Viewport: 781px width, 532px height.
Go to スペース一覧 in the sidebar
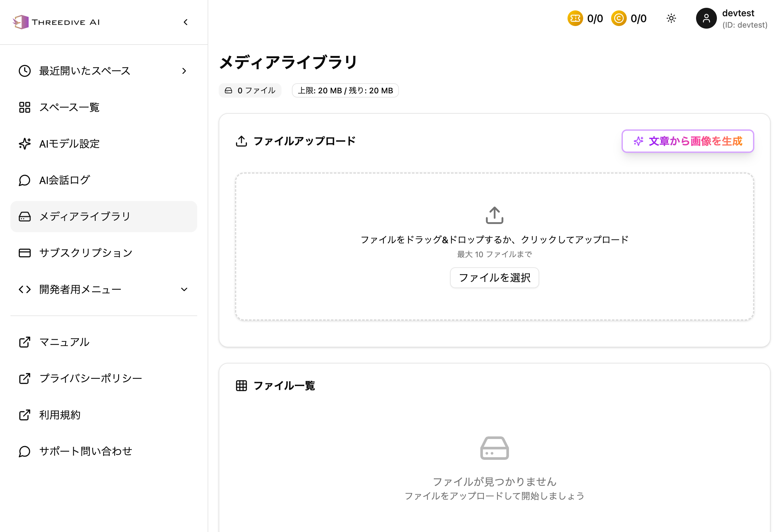(x=103, y=107)
